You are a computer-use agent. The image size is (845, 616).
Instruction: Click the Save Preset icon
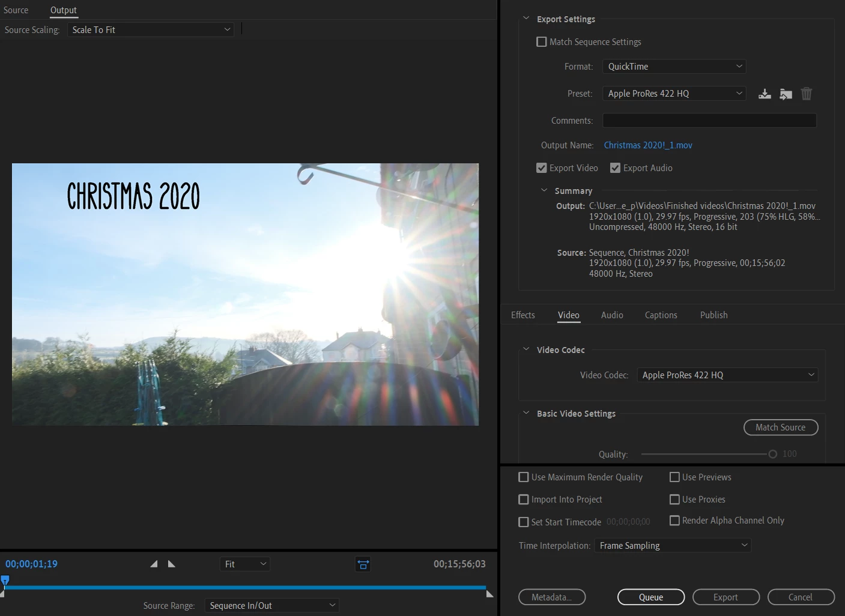point(765,94)
